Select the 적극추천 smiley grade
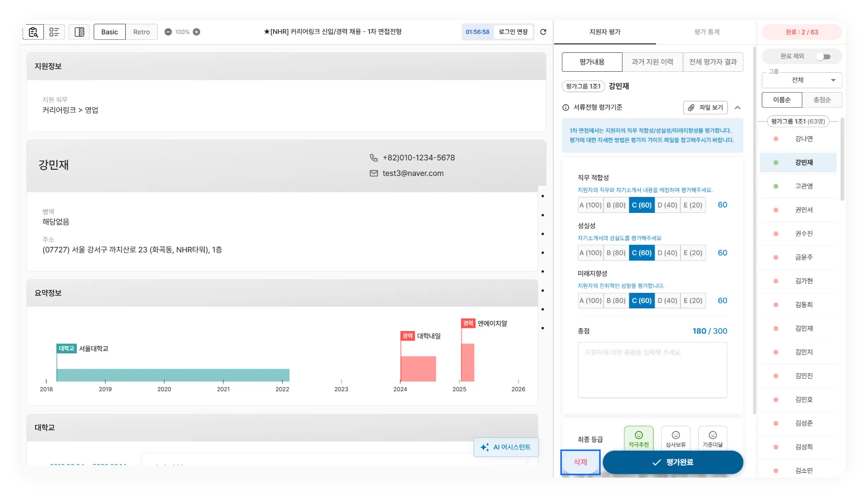 click(x=639, y=438)
